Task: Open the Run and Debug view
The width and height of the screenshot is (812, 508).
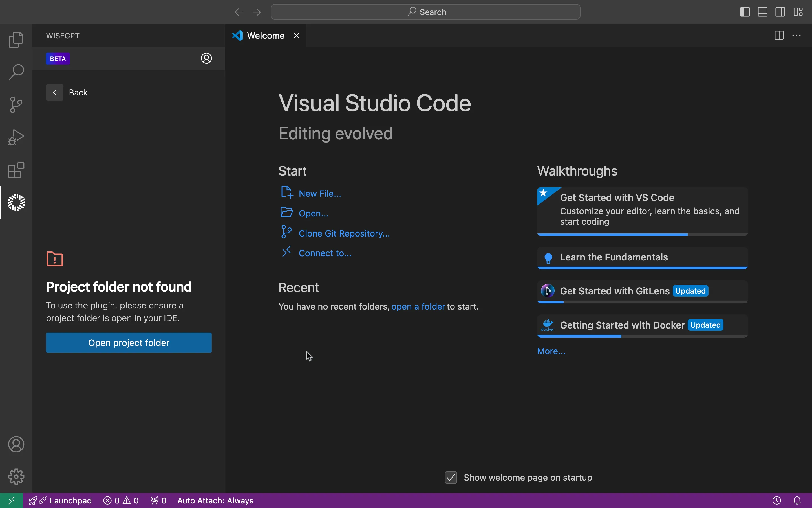Action: click(x=16, y=137)
